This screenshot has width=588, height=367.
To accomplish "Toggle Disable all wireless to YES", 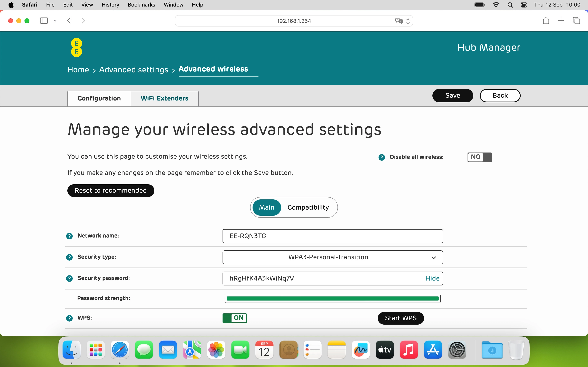I will pos(479,157).
